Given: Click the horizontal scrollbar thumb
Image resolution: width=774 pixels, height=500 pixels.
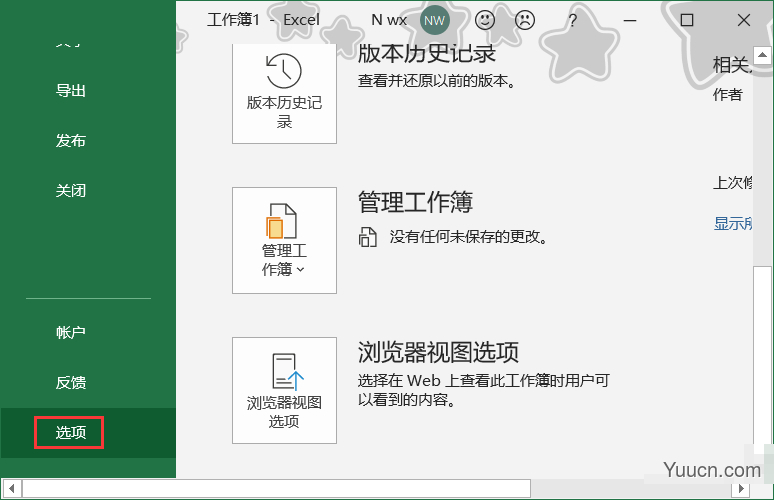Looking at the screenshot, I should tap(276, 489).
